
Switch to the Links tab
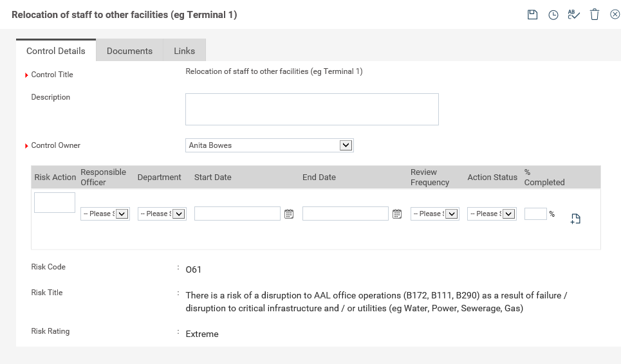click(x=184, y=51)
